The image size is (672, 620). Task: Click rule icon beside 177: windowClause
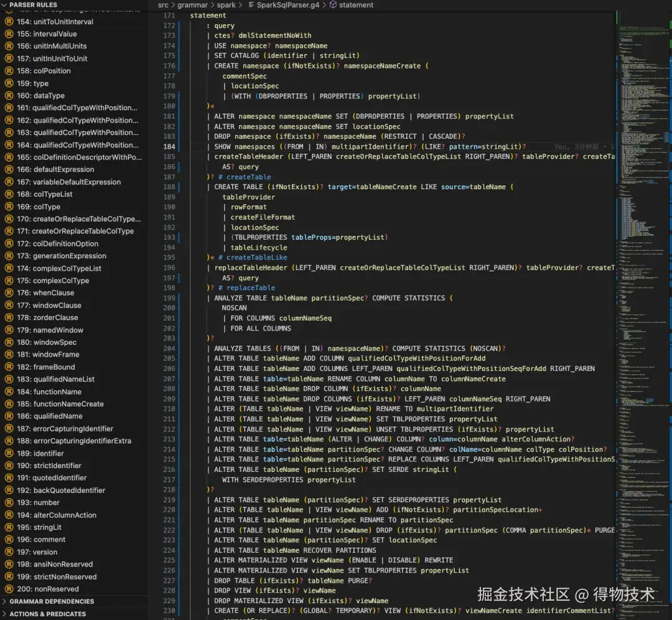click(9, 305)
